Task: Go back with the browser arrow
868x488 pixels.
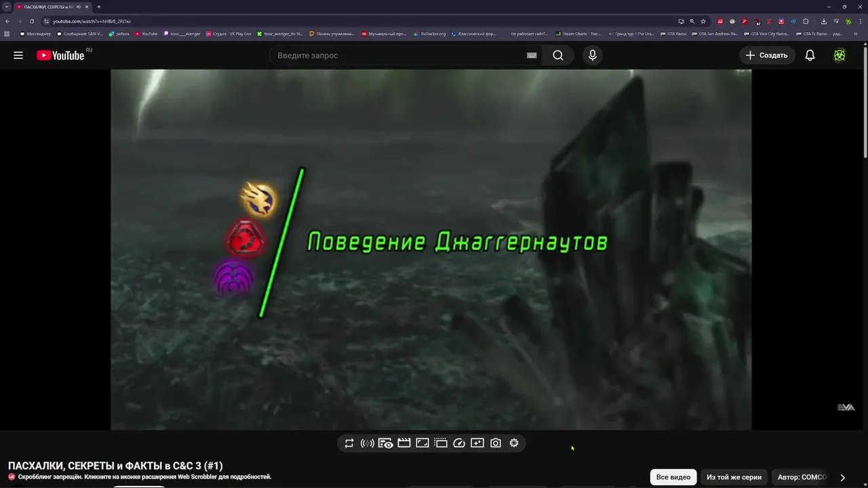Action: [x=7, y=21]
